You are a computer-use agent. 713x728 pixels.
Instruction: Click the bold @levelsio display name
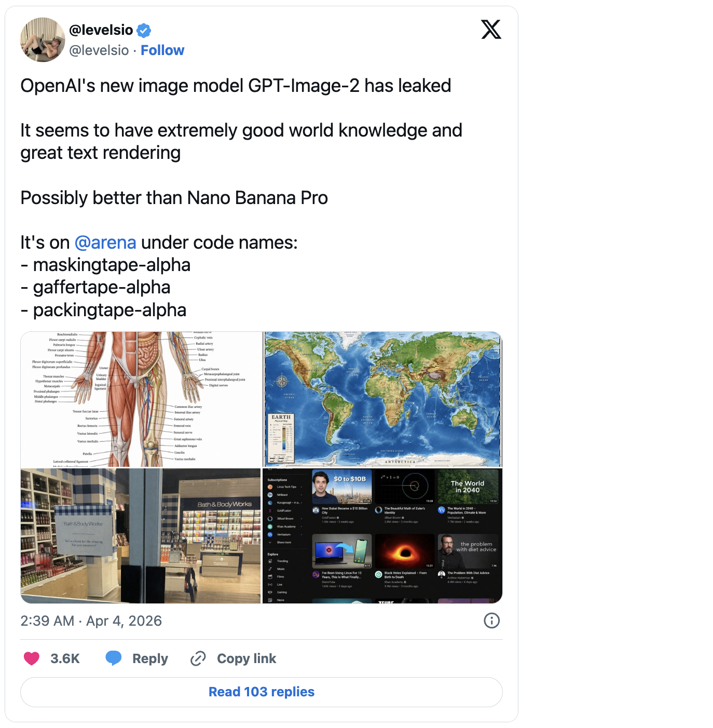click(x=101, y=30)
